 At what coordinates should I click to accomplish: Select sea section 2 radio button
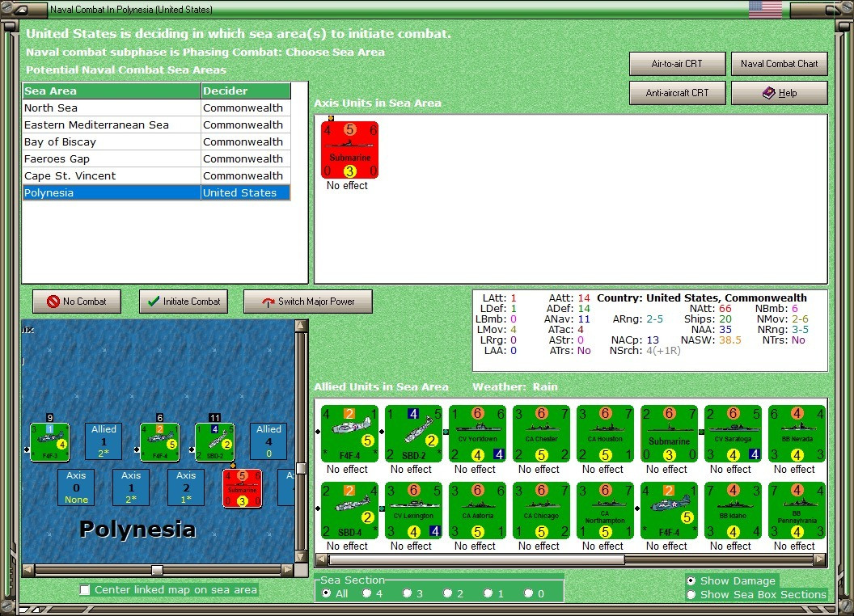coord(447,593)
